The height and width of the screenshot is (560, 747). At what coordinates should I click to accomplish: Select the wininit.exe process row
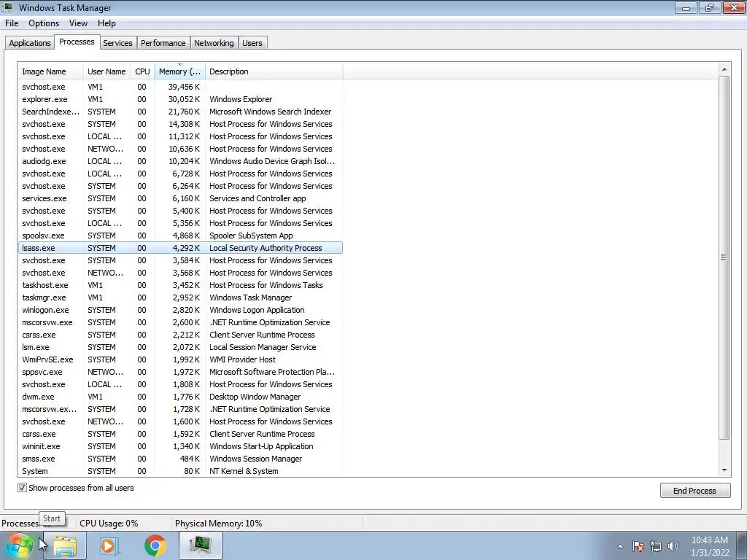coord(180,446)
